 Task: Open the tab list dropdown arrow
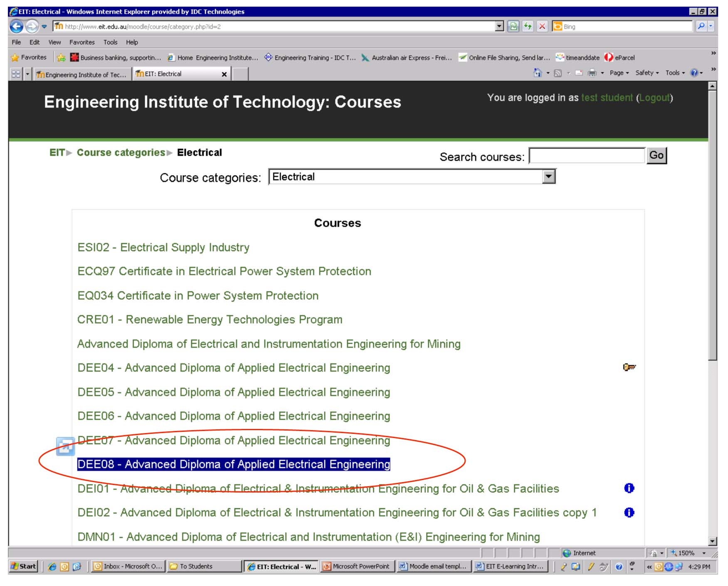click(27, 74)
